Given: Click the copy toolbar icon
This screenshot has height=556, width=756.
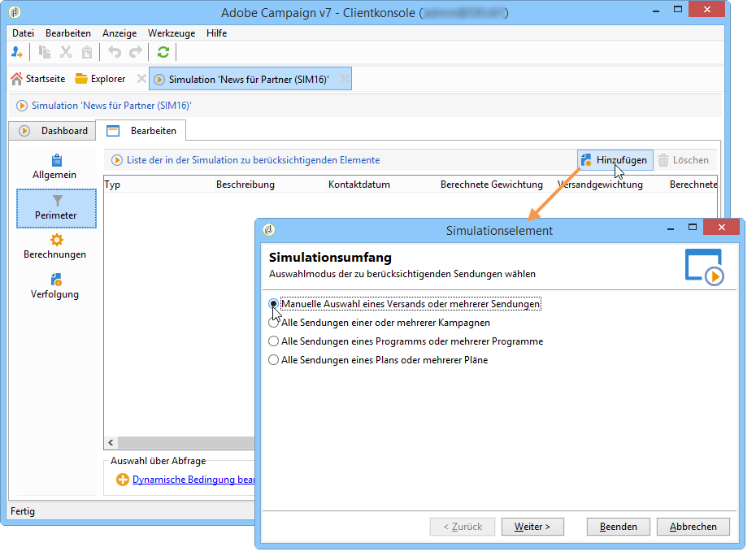Looking at the screenshot, I should coord(45,52).
